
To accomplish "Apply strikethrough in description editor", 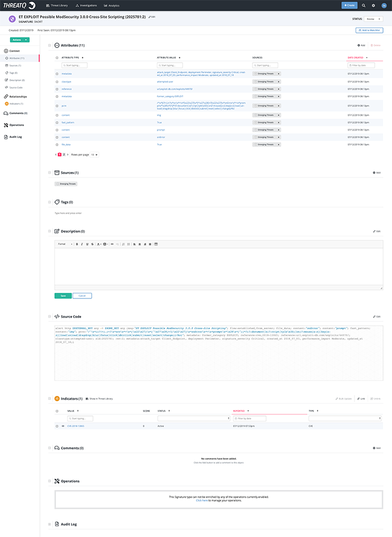I will click(92, 244).
